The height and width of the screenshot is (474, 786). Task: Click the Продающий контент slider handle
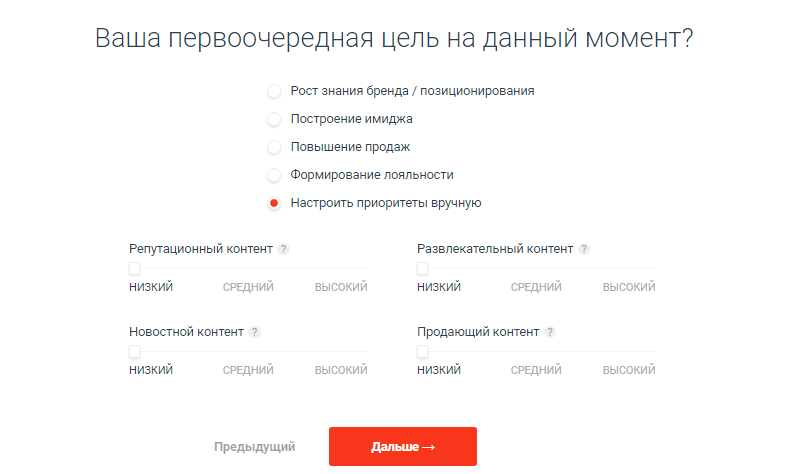[x=422, y=352]
